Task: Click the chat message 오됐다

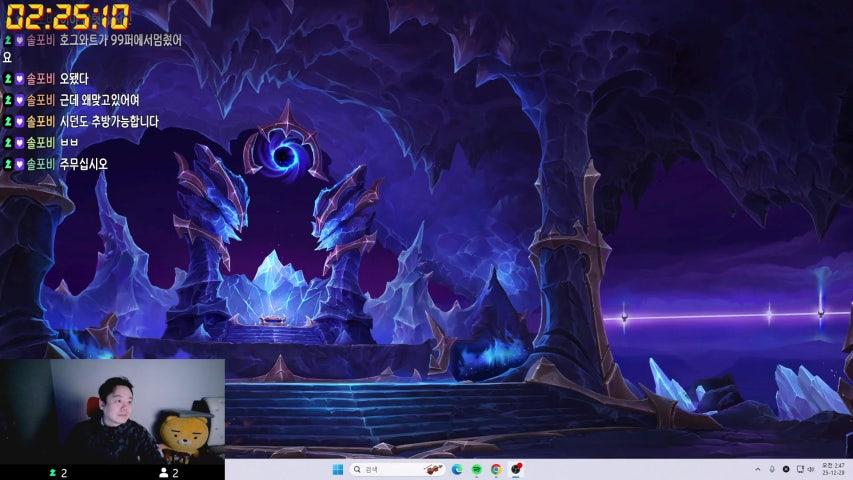Action: point(74,79)
